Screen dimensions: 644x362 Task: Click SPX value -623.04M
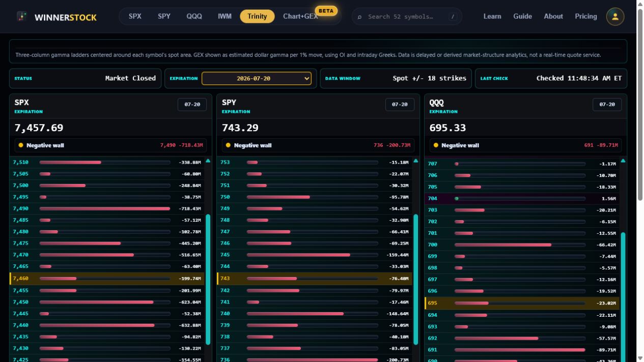coord(190,302)
